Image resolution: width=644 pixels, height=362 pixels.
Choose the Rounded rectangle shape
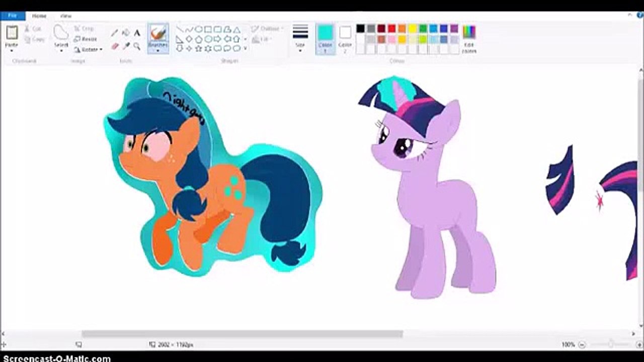click(218, 30)
